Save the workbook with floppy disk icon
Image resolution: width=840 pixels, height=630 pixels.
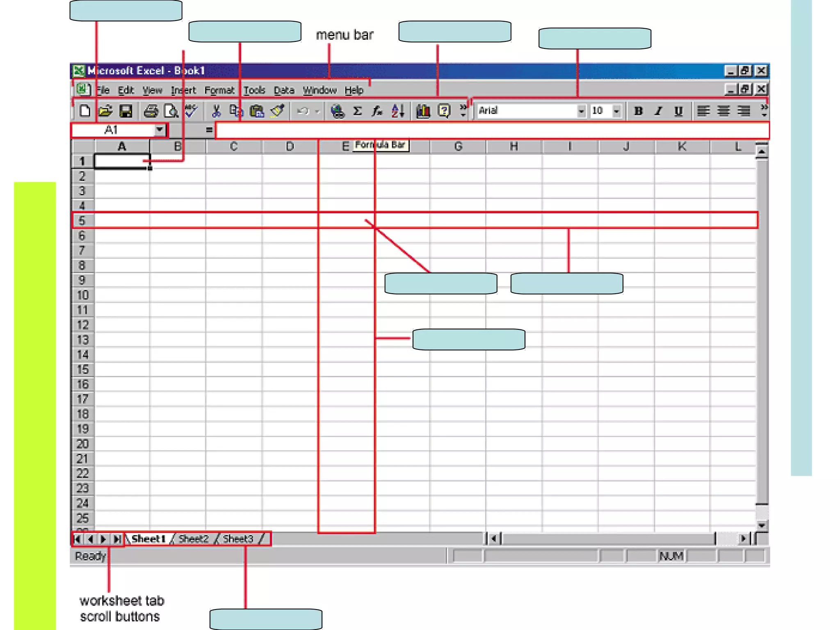click(x=126, y=111)
